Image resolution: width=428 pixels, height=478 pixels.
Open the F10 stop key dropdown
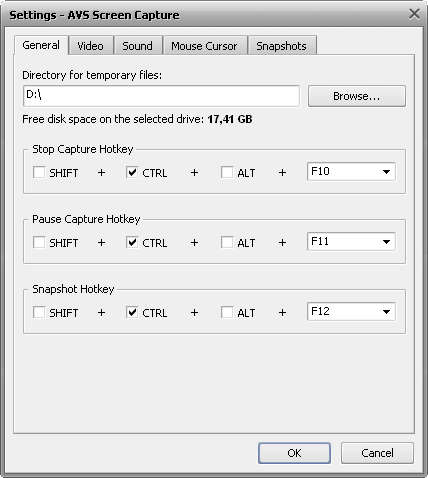(351, 172)
